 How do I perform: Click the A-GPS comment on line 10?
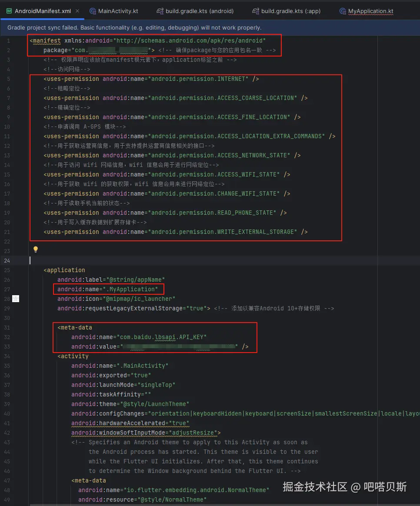85,126
